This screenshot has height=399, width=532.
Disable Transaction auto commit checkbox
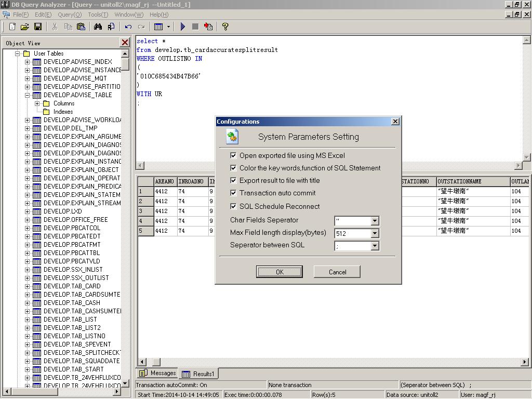click(x=233, y=193)
